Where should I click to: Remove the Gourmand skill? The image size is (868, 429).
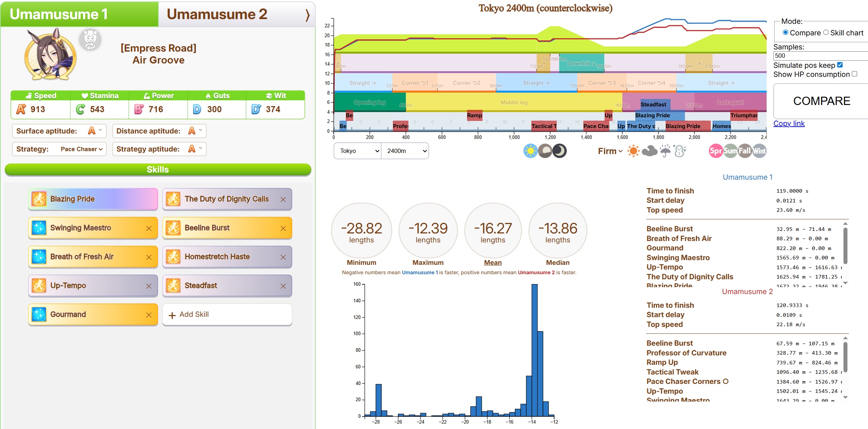[x=149, y=315]
